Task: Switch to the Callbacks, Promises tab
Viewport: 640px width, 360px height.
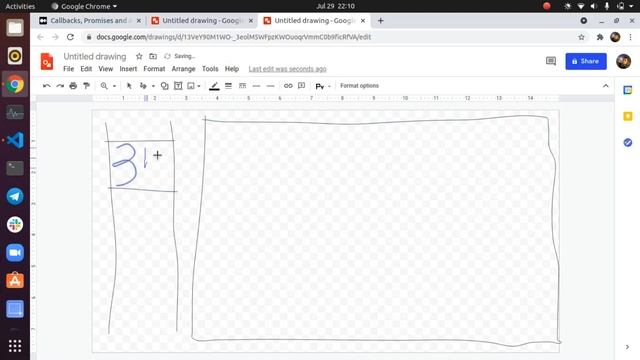Action: pyautogui.click(x=90, y=20)
